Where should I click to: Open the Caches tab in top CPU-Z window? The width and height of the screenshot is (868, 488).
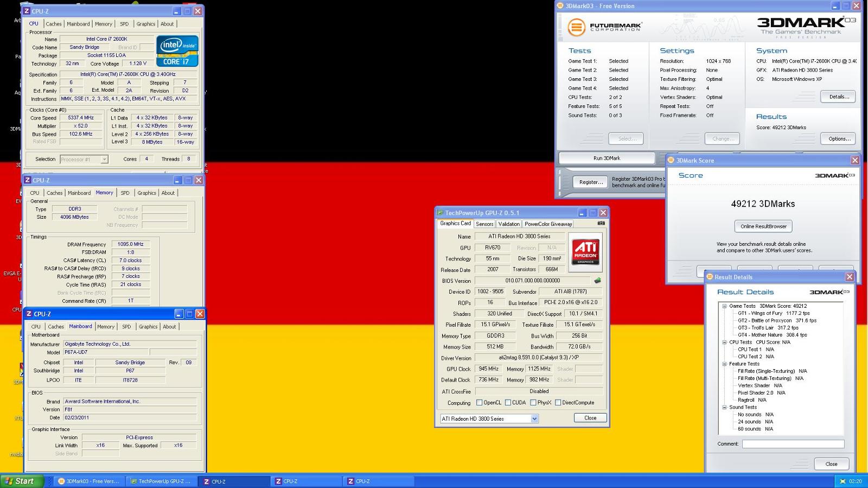(54, 24)
